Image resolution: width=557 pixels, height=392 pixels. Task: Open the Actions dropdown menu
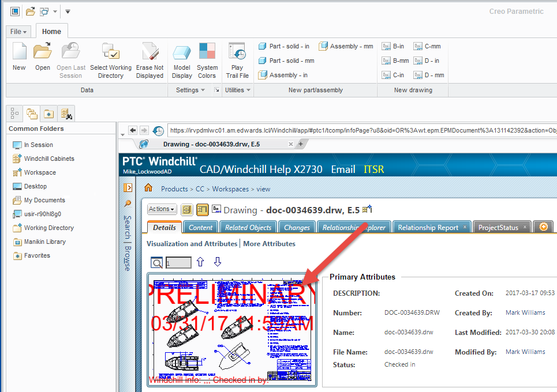[x=162, y=209]
